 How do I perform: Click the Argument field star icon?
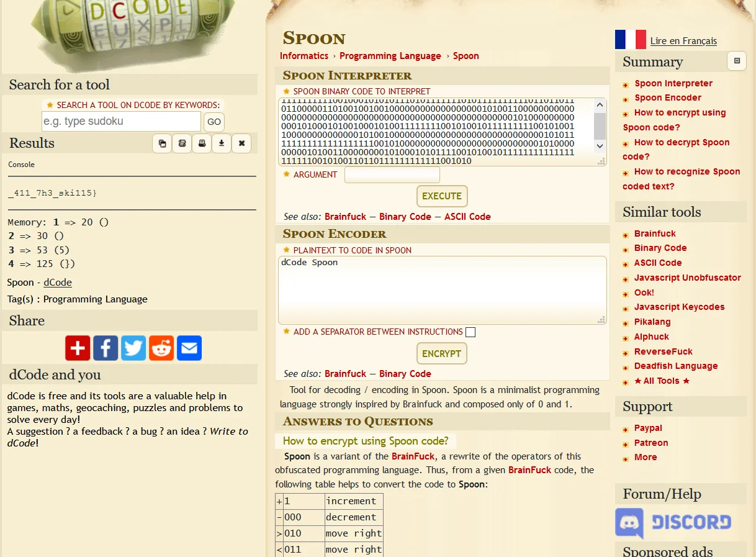[x=286, y=174]
